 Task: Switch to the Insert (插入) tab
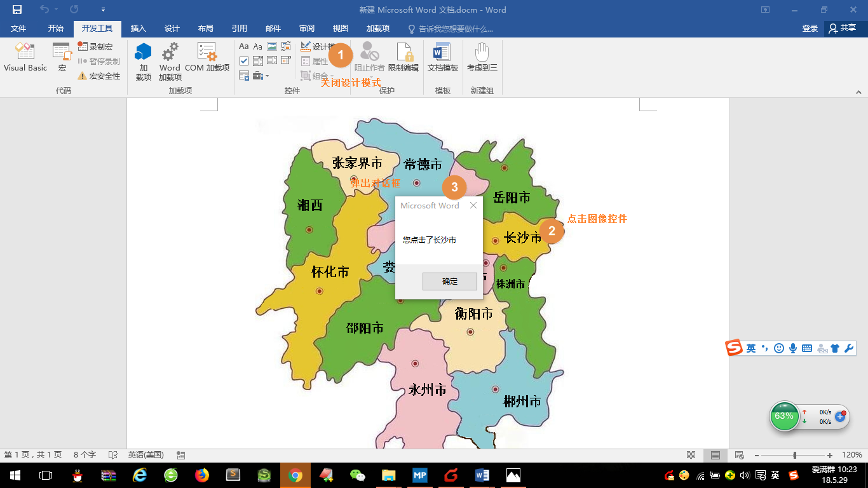139,29
